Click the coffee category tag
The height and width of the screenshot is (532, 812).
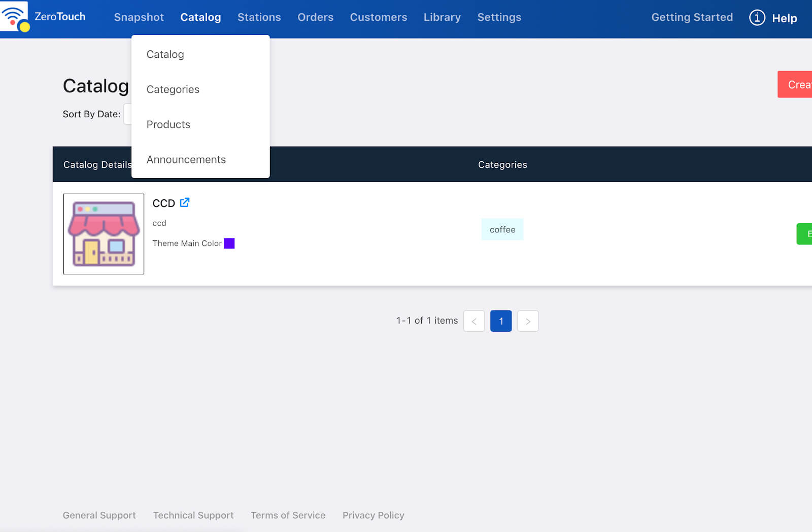click(502, 229)
